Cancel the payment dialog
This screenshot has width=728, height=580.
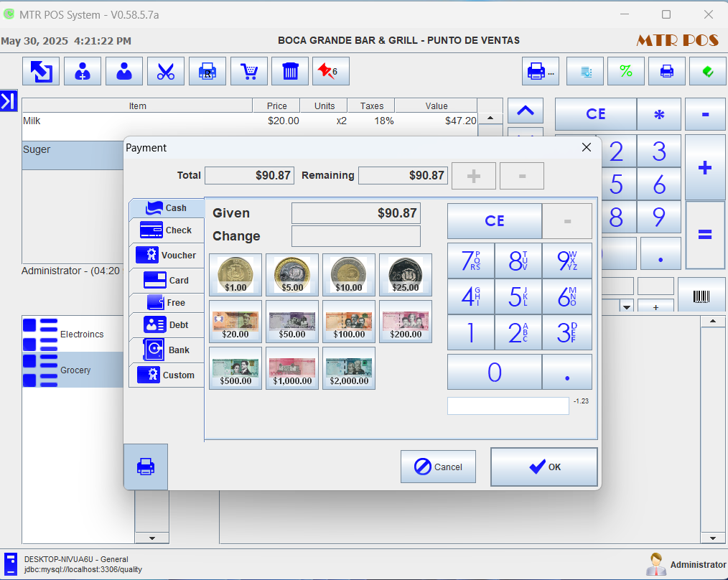(x=438, y=467)
